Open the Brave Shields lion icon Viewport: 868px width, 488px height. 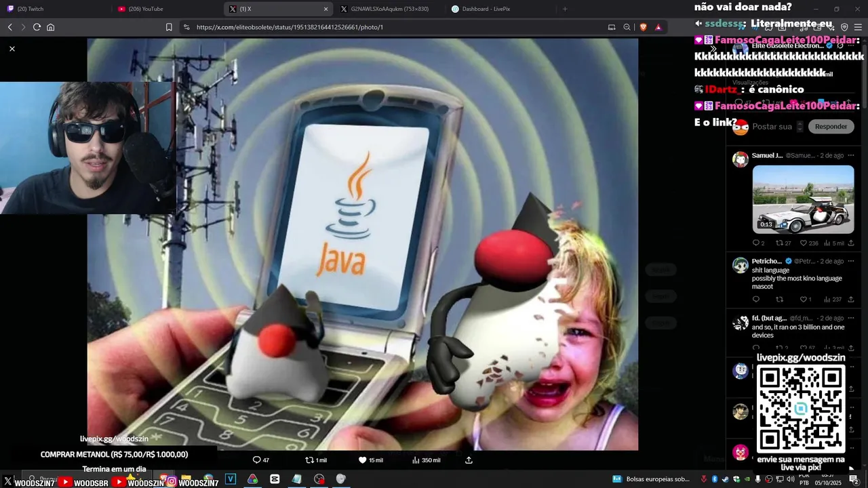click(x=643, y=27)
